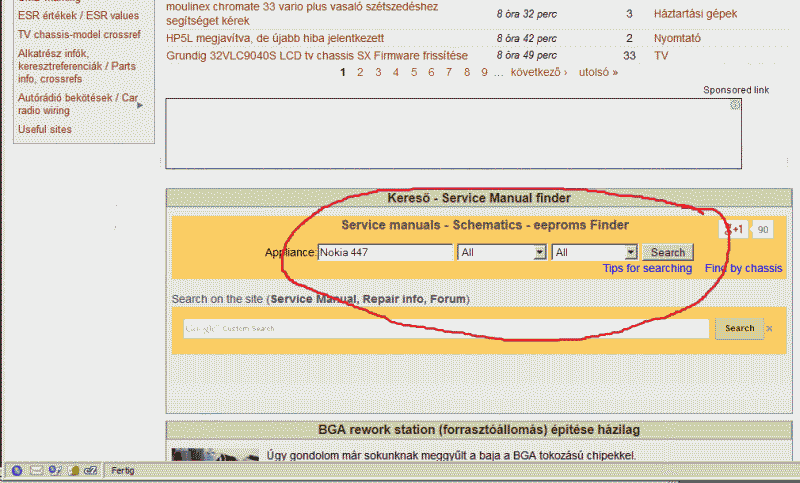The image size is (800, 483).
Task: Click BGA article thumbnail image
Action: [x=215, y=454]
